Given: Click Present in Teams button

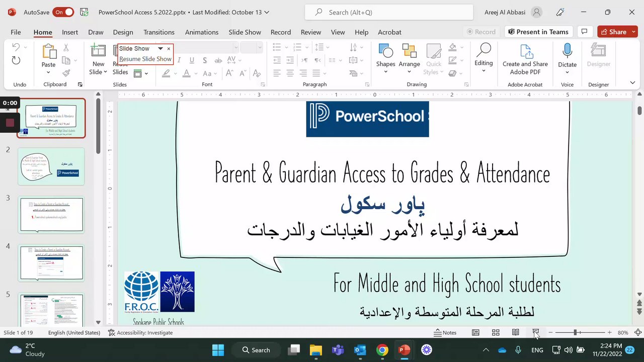Looking at the screenshot, I should [x=538, y=32].
